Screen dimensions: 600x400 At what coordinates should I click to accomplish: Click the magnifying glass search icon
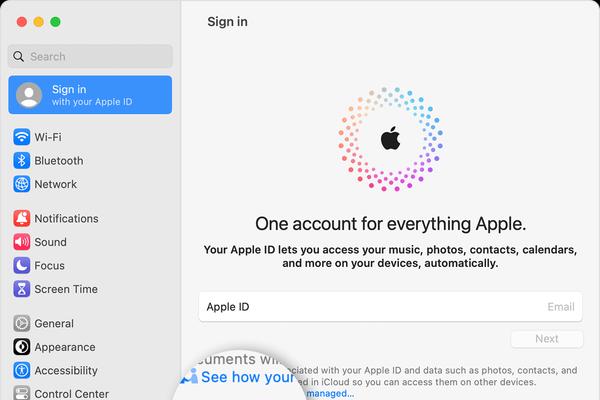[18, 57]
